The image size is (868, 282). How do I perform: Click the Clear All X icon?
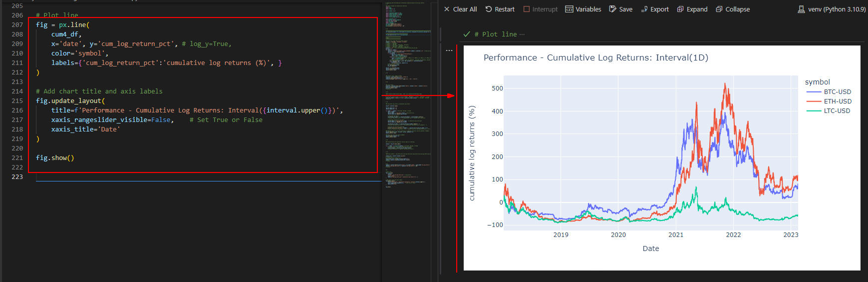[x=447, y=9]
